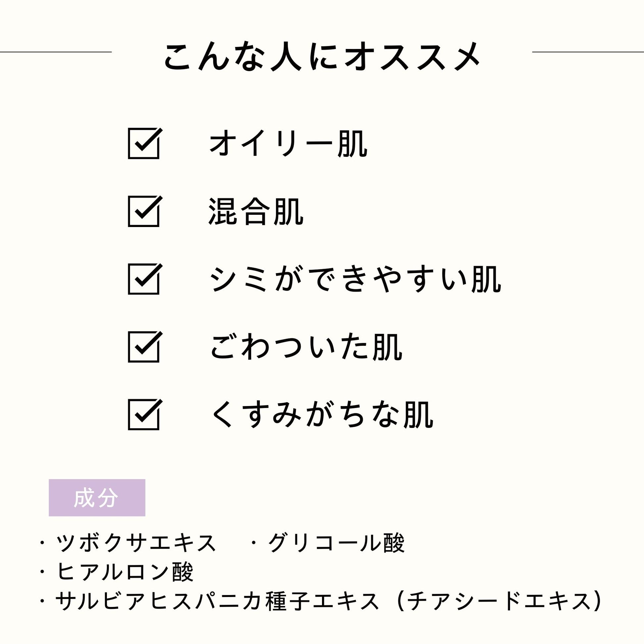
Task: Select the ツボクサエキス ingredient
Action: pos(136,543)
